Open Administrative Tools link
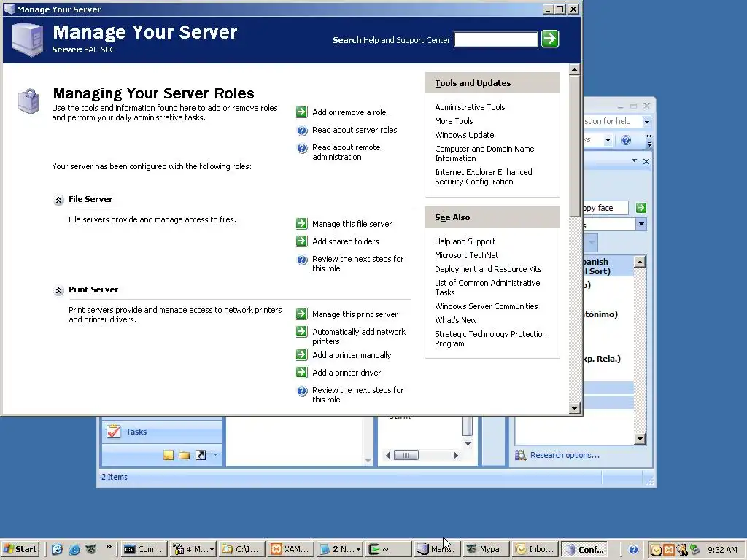 click(x=470, y=108)
